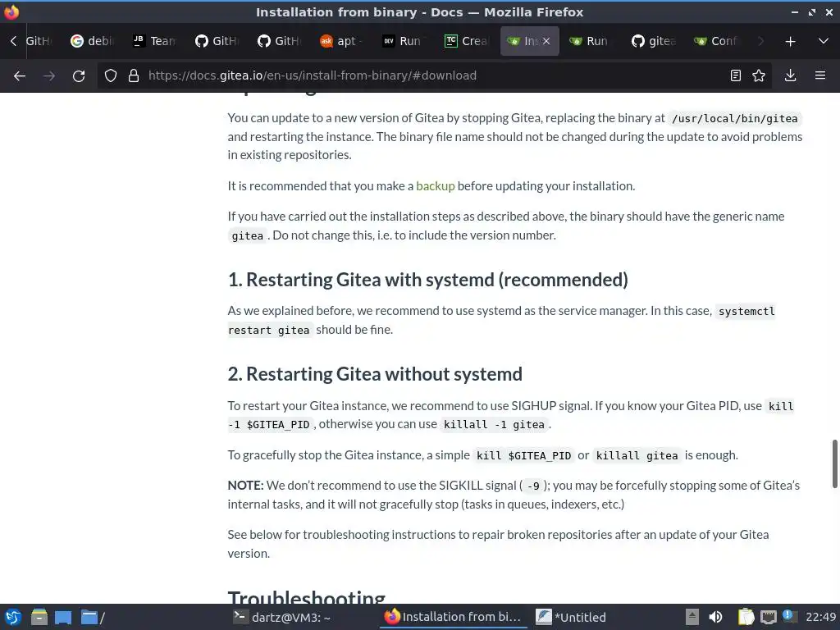This screenshot has width=840, height=630.
Task: Switch to the JetBrains 'Team' tab
Action: pos(154,41)
